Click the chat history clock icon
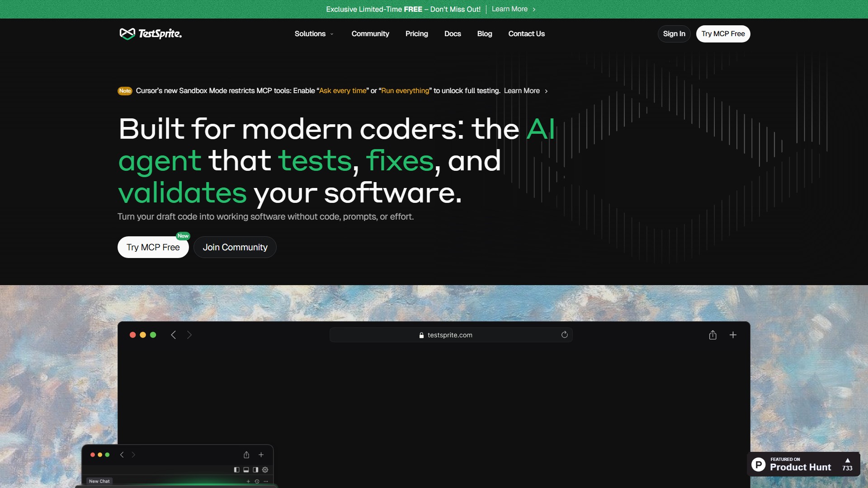The image size is (868, 488). coord(257,481)
